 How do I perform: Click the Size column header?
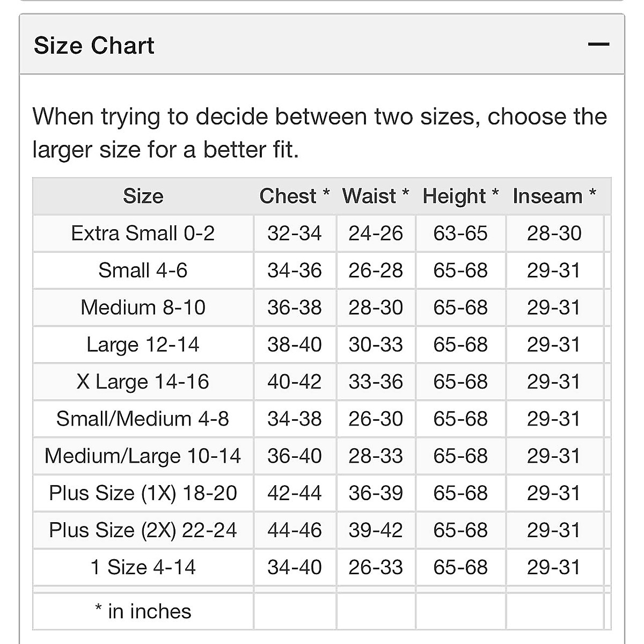[143, 196]
